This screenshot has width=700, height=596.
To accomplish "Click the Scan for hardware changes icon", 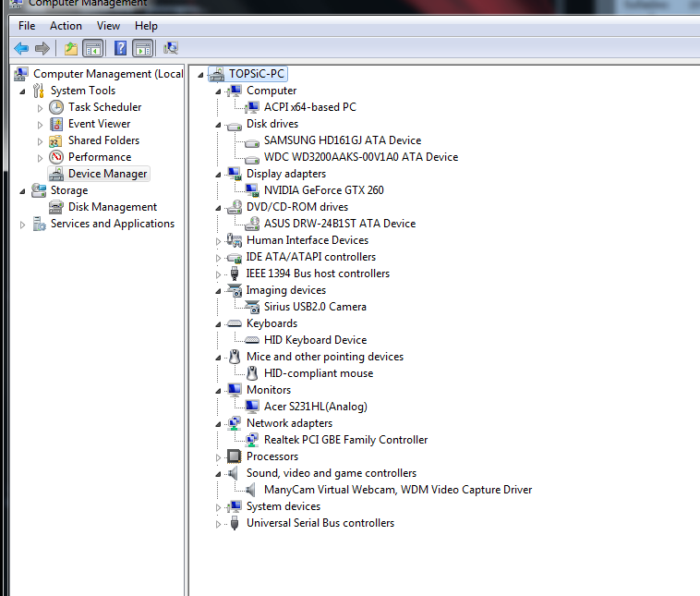I will tap(171, 48).
